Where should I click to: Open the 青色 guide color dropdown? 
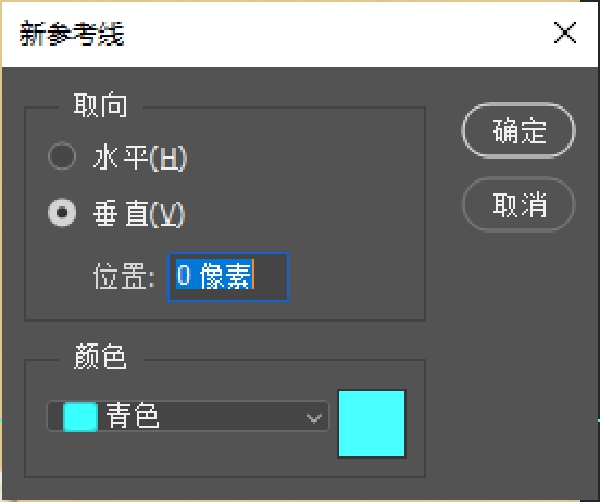[x=188, y=417]
